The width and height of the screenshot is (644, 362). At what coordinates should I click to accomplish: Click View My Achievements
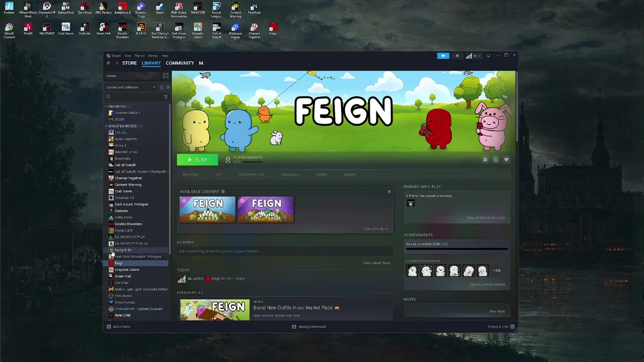[487, 285]
